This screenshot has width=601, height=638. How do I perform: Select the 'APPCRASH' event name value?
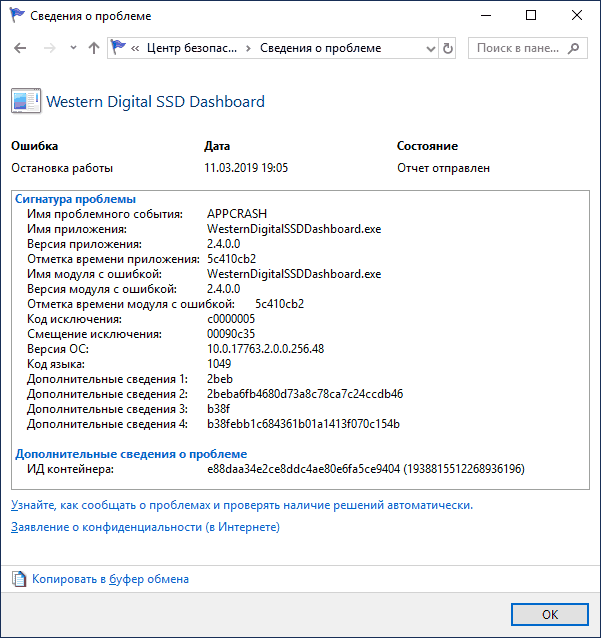pos(237,214)
